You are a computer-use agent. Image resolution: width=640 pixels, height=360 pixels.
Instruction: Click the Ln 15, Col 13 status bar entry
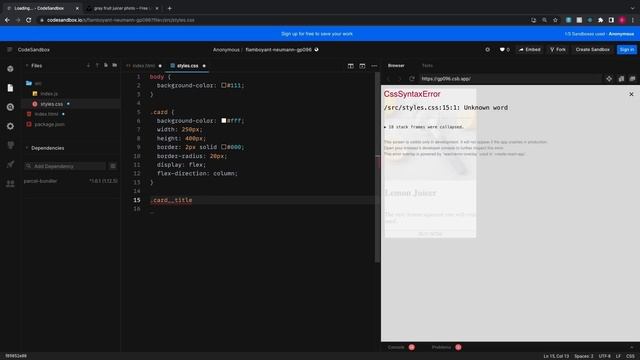556,356
